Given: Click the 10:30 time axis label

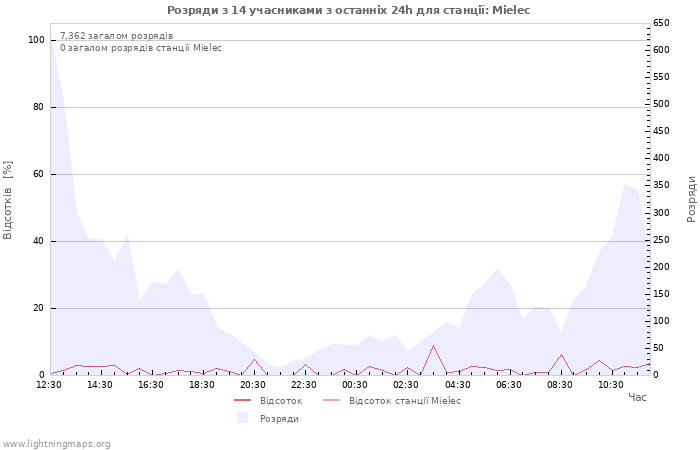Looking at the screenshot, I should tap(611, 384).
